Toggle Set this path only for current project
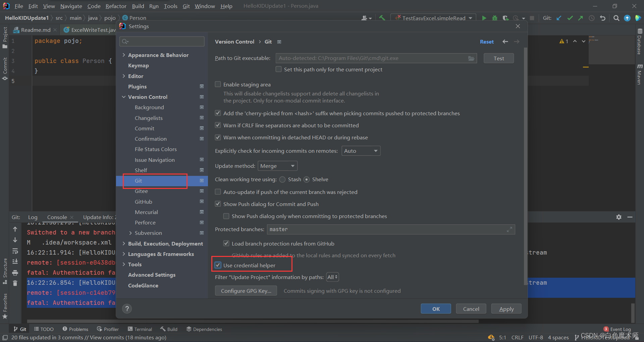Viewport: 644px width, 342px height. click(x=278, y=69)
